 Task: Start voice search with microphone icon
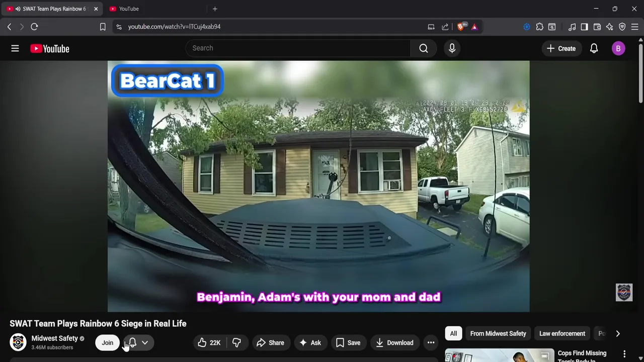pyautogui.click(x=452, y=48)
